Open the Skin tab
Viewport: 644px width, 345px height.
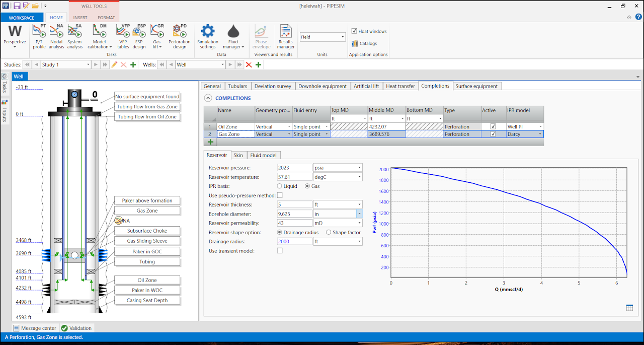(x=238, y=155)
